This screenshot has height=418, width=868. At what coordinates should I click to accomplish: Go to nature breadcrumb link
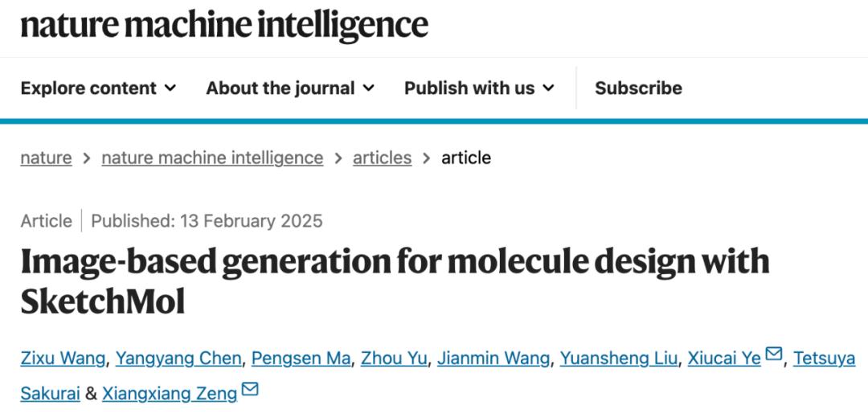46,158
